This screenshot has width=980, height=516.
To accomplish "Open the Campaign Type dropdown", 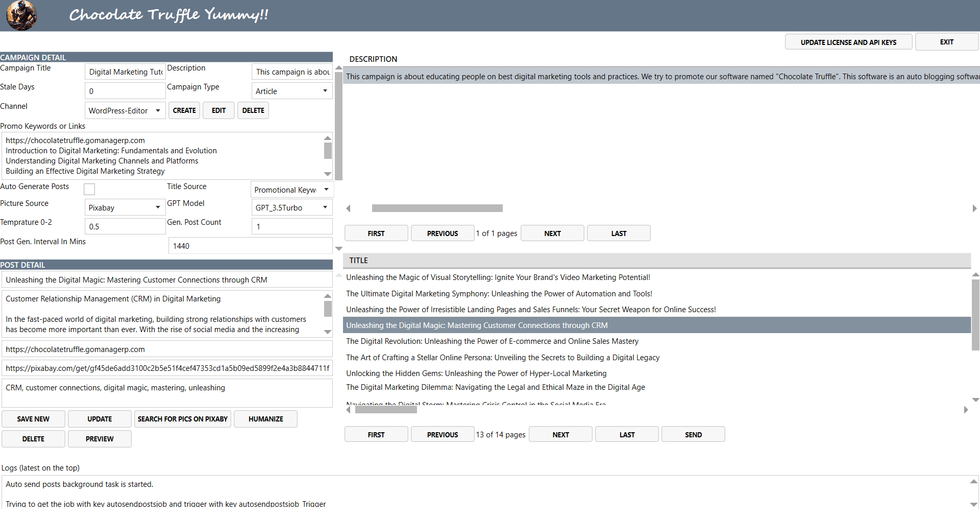I will coord(292,91).
